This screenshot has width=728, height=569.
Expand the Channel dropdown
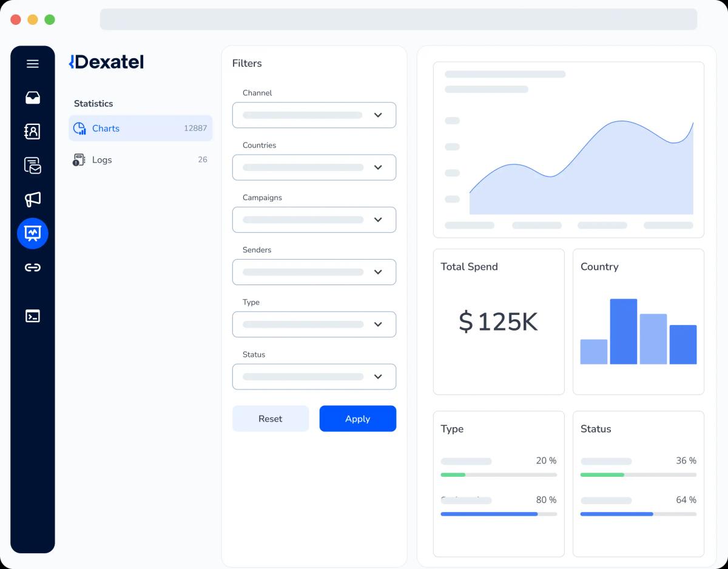click(x=314, y=115)
